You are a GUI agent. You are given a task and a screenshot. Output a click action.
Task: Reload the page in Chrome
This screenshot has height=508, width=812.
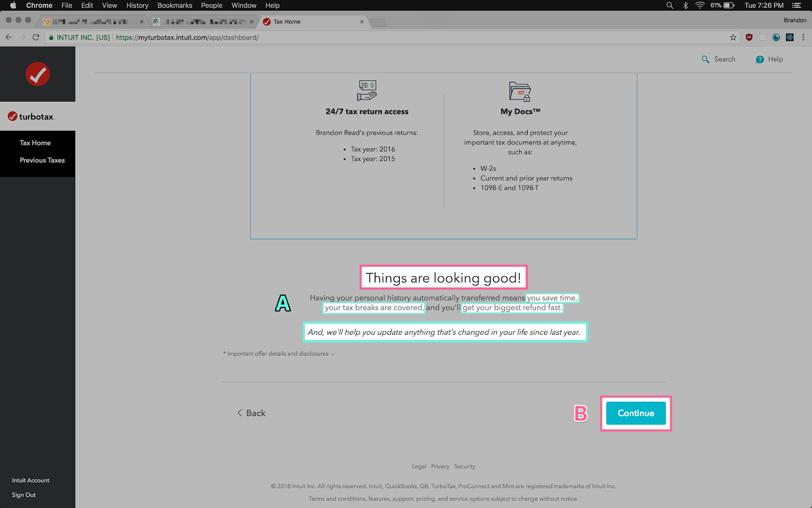(x=36, y=38)
